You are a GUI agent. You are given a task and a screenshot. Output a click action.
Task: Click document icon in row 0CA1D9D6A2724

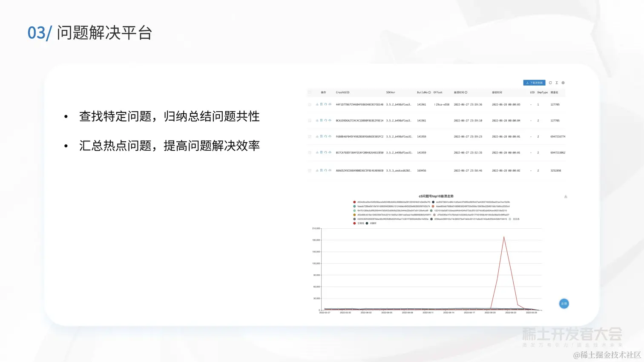click(x=322, y=121)
